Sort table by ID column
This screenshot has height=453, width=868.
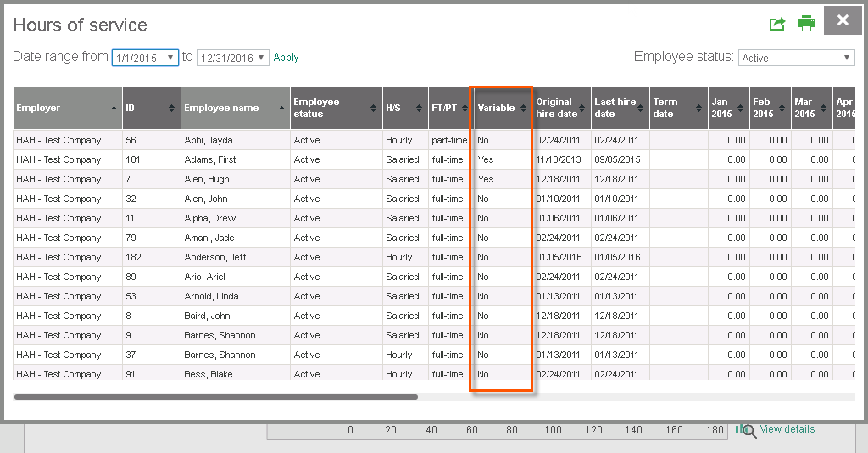tap(151, 108)
